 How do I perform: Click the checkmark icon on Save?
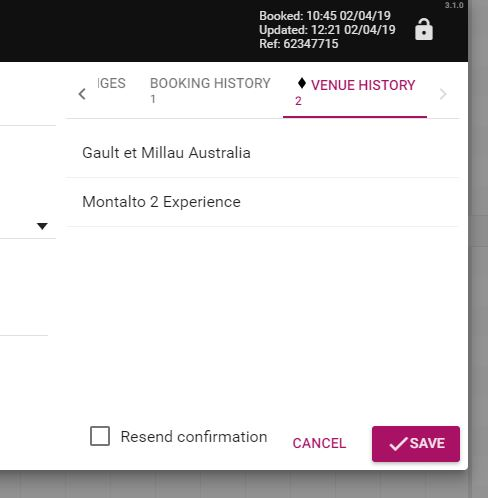tap(398, 444)
